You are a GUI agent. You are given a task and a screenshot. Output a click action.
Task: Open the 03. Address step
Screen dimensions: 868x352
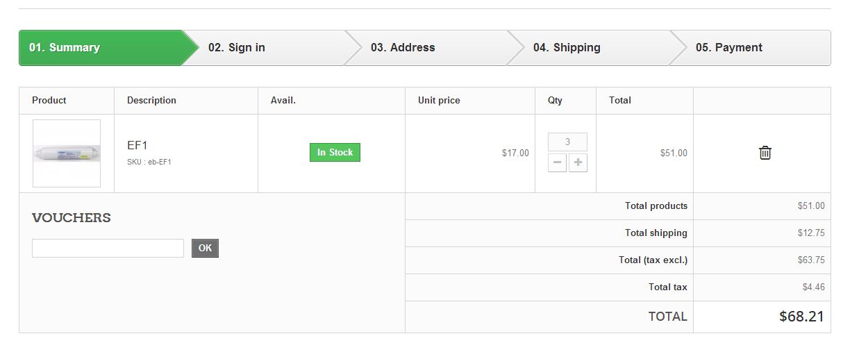403,48
